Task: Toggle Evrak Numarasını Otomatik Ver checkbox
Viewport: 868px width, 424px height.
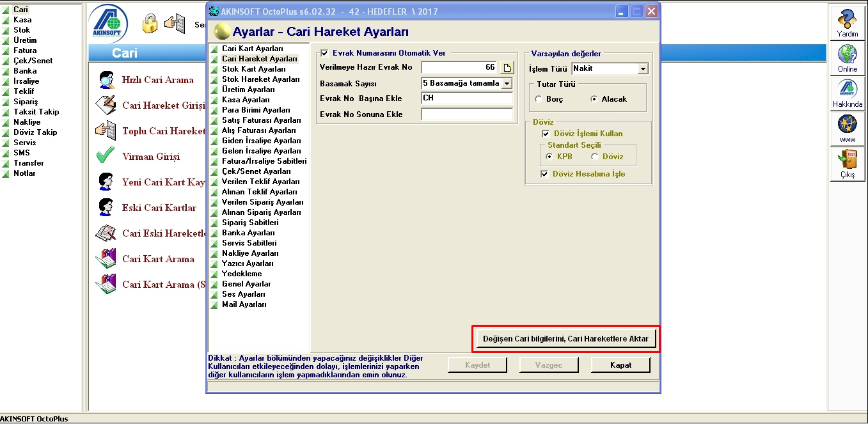Action: [x=325, y=53]
